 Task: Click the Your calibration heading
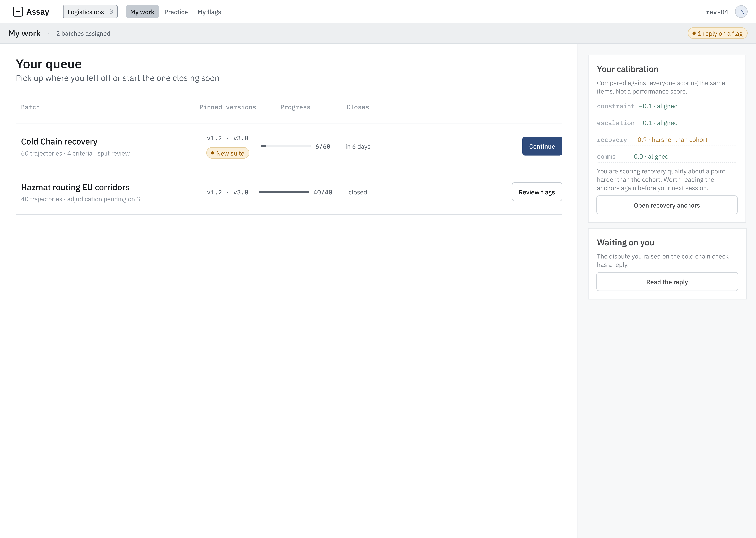[628, 69]
